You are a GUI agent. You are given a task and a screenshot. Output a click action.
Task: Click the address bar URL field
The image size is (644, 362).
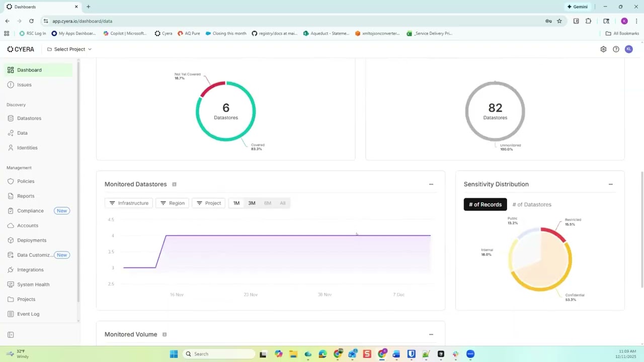pyautogui.click(x=292, y=21)
